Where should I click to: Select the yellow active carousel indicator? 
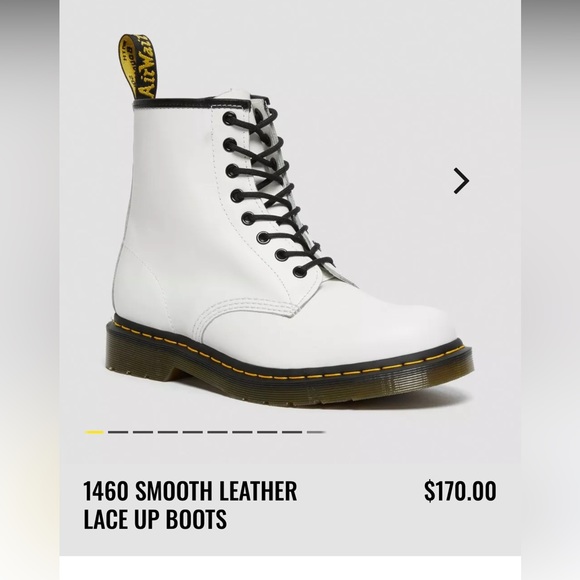click(x=94, y=432)
